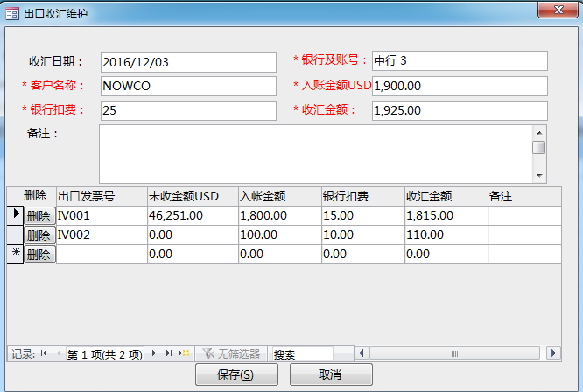Click the 无筛选器 filter indicator

pos(231,353)
